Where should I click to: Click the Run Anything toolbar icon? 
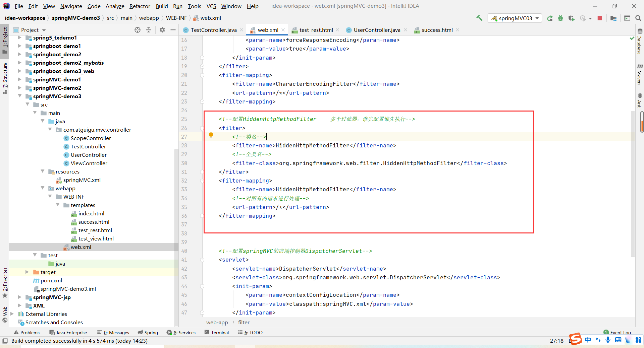click(x=627, y=18)
